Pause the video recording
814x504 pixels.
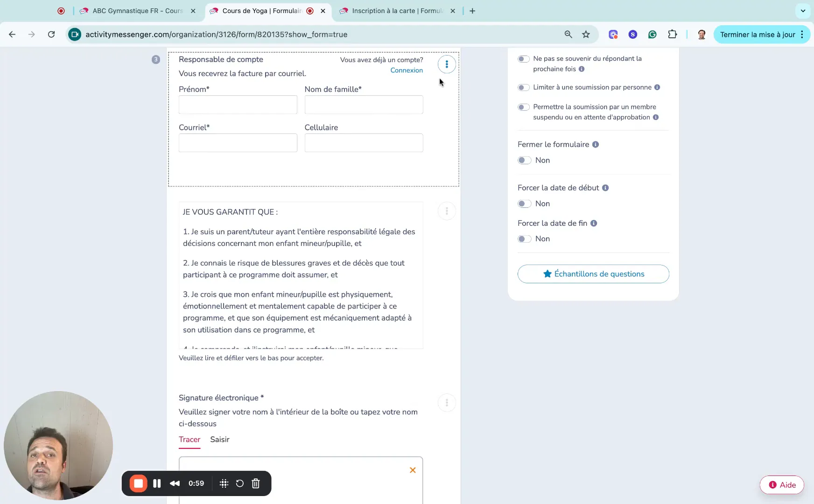click(x=157, y=483)
